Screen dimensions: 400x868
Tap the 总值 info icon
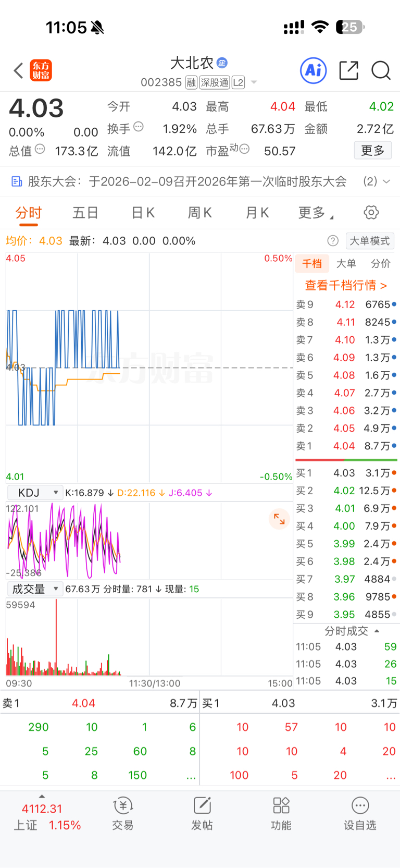tap(40, 149)
